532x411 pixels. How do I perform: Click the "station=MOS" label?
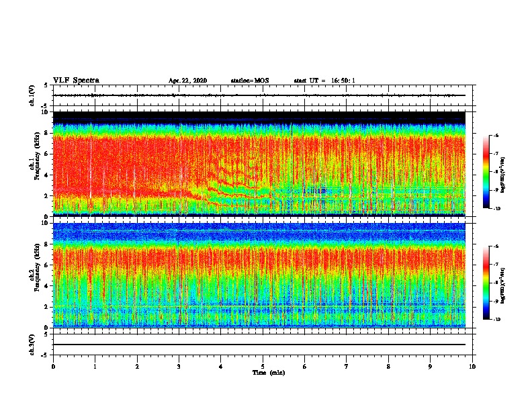[x=250, y=81]
